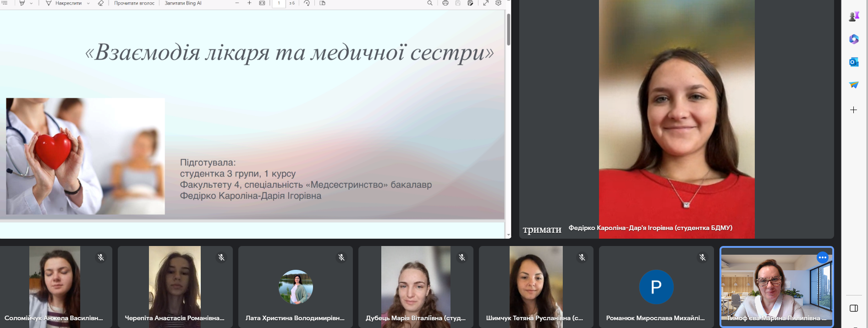The height and width of the screenshot is (328, 868).
Task: Open the search magnifier in PDF toolbar
Action: tap(430, 3)
